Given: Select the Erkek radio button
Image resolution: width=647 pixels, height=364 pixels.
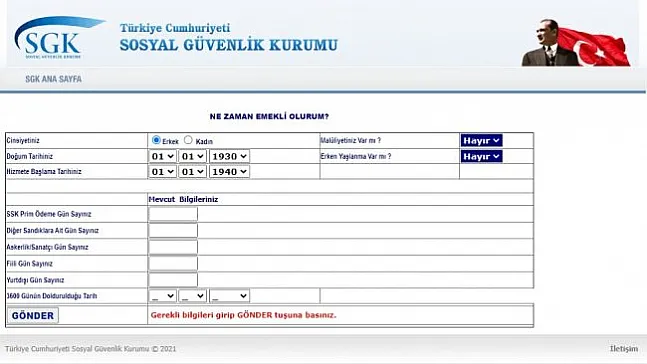Looking at the screenshot, I should (x=156, y=140).
